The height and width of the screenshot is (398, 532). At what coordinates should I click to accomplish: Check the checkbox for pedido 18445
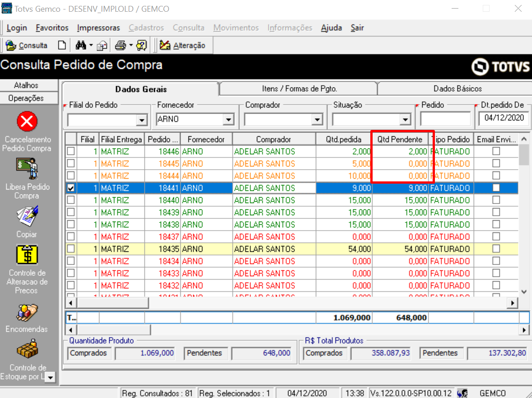(x=71, y=163)
